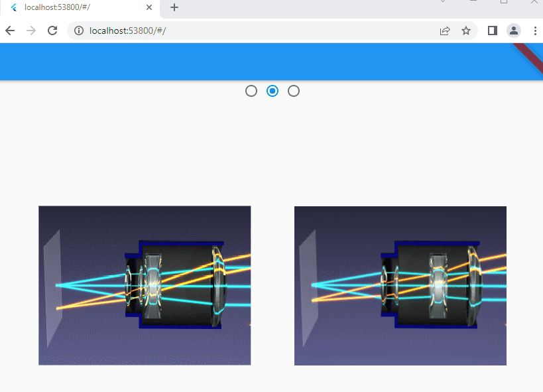Click the blue header banner

point(265,61)
